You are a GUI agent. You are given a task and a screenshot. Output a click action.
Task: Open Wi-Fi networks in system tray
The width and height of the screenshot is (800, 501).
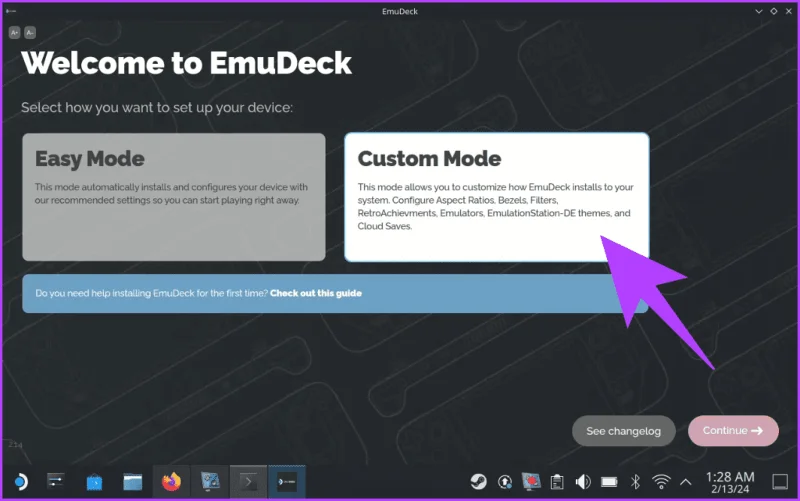tap(661, 482)
